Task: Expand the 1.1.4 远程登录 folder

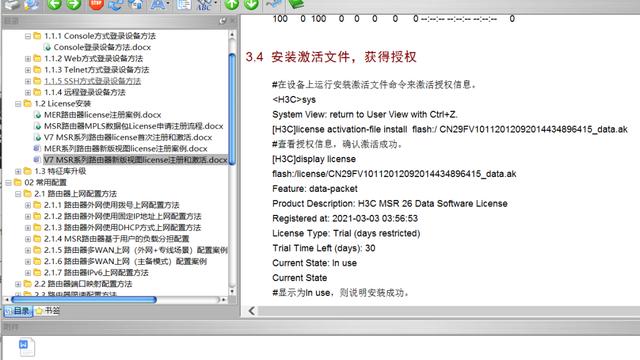Action: (28, 92)
